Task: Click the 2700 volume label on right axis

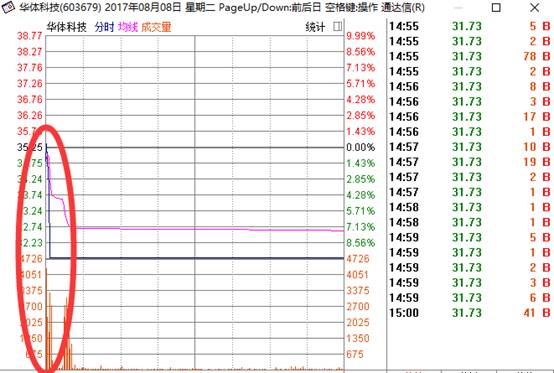Action: [x=358, y=307]
